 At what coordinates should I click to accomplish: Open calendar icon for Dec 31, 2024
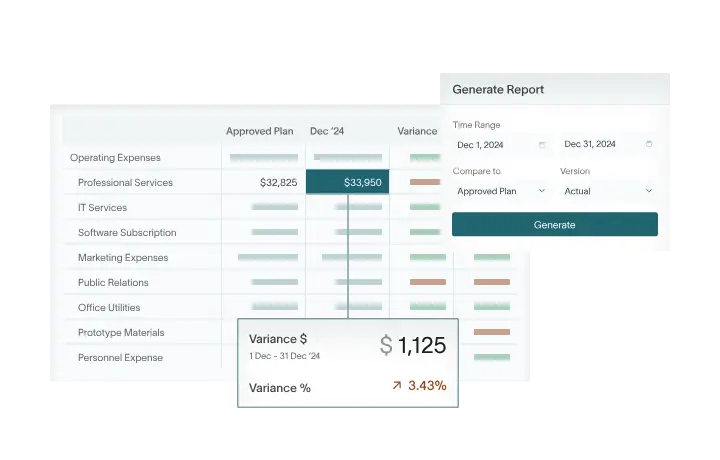(x=649, y=144)
